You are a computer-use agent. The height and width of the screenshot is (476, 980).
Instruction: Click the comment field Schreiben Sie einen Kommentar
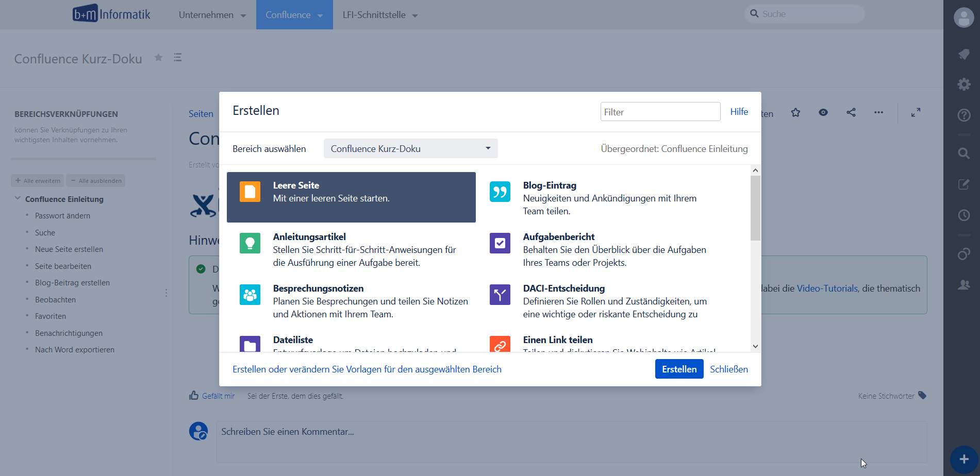click(x=571, y=441)
